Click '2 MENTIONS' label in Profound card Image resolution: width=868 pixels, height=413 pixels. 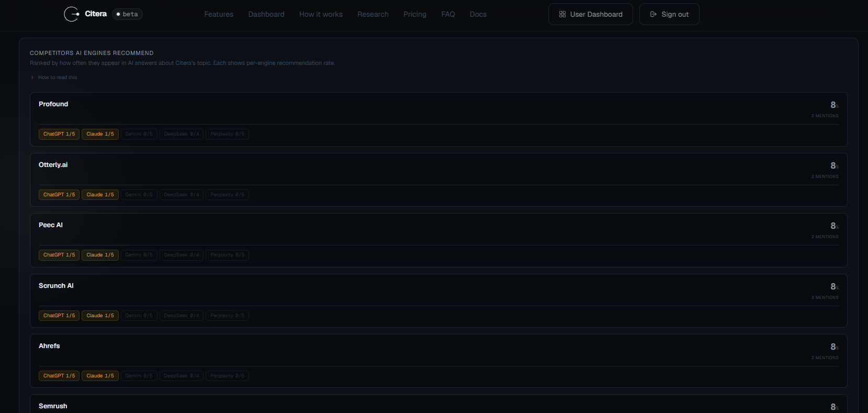[x=825, y=116]
